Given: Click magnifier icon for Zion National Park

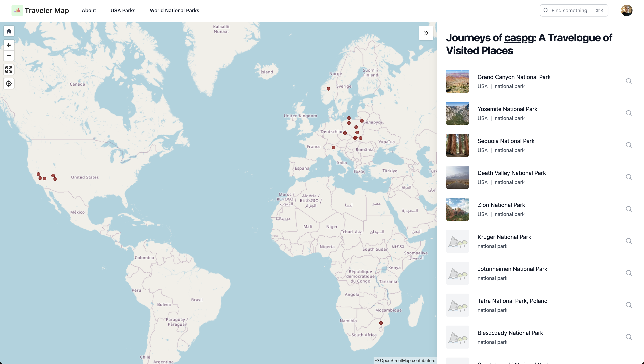Looking at the screenshot, I should tap(629, 209).
